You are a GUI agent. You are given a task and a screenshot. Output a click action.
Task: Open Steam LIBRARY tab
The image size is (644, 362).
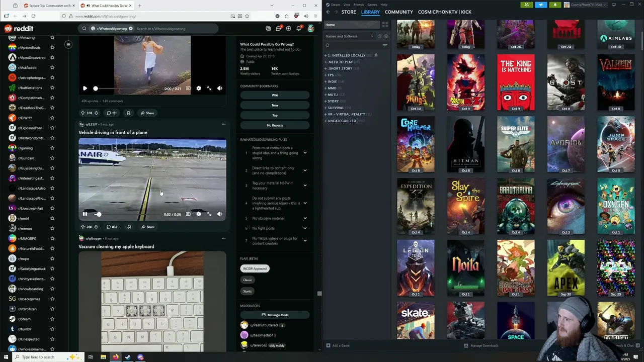point(370,12)
